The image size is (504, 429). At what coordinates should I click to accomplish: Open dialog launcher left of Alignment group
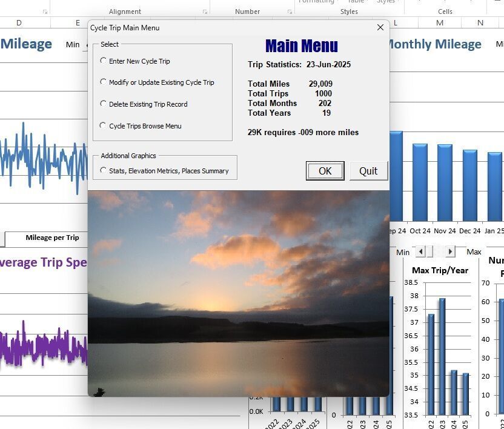45,12
